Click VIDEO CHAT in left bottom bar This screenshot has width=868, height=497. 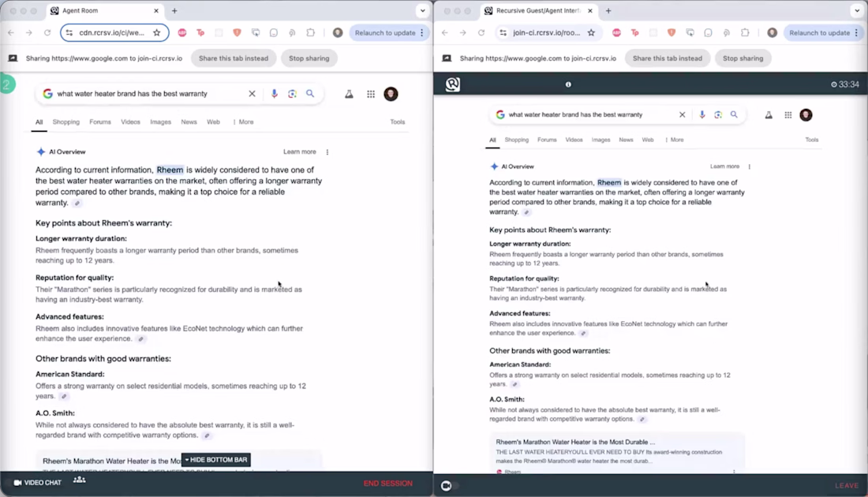[x=38, y=483]
